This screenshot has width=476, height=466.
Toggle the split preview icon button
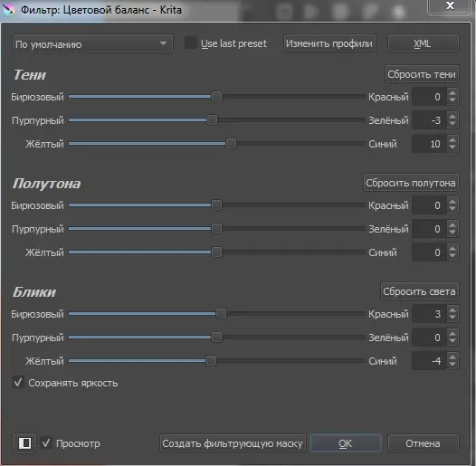24,443
